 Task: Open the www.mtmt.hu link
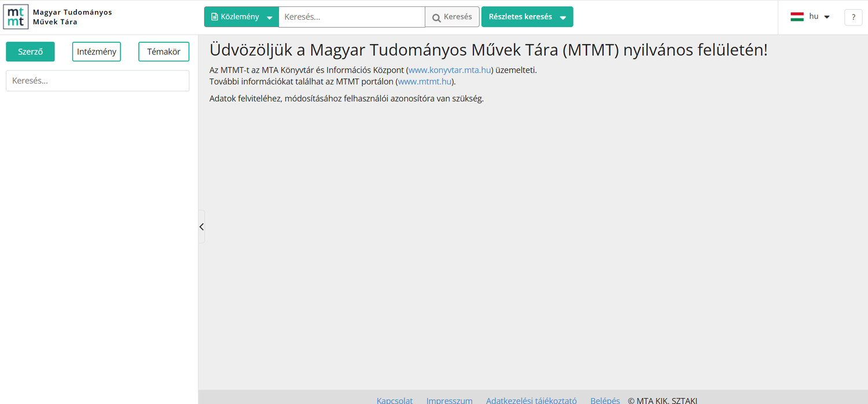425,81
